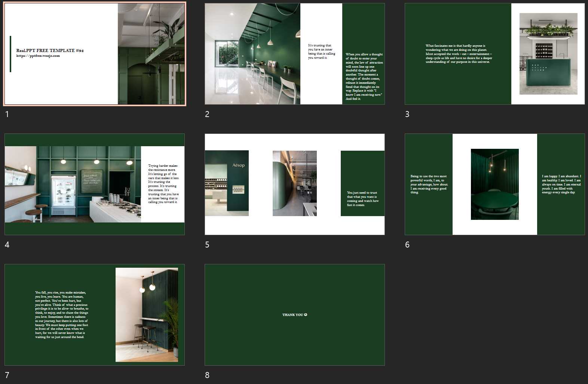Click slide number 8 label
The width and height of the screenshot is (588, 384).
[x=207, y=375]
